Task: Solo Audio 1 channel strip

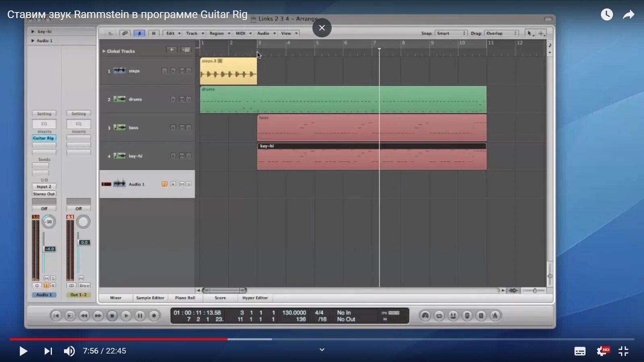Action: [53, 278]
